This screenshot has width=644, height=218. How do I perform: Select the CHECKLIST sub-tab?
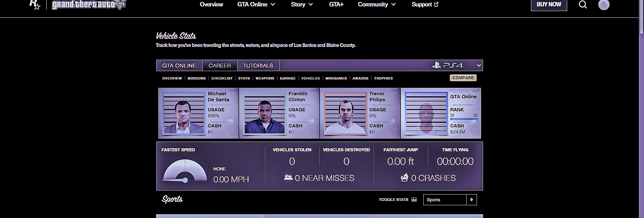[x=222, y=78]
